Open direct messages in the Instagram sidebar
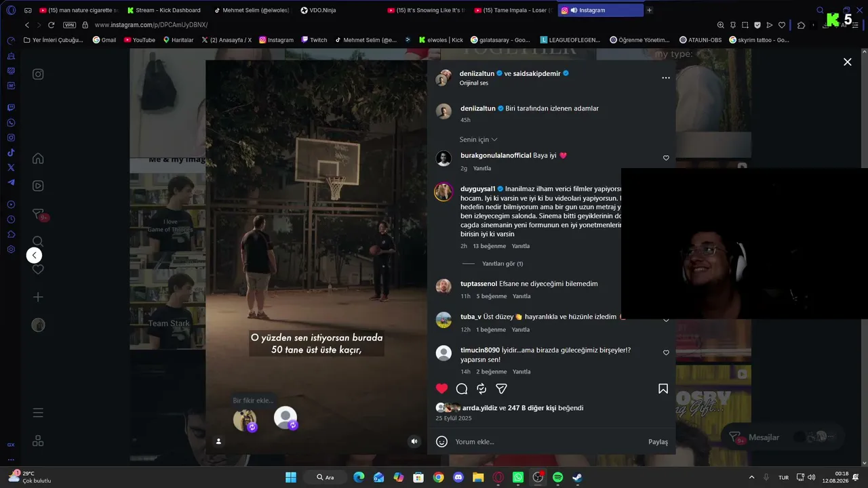 pyautogui.click(x=39, y=215)
